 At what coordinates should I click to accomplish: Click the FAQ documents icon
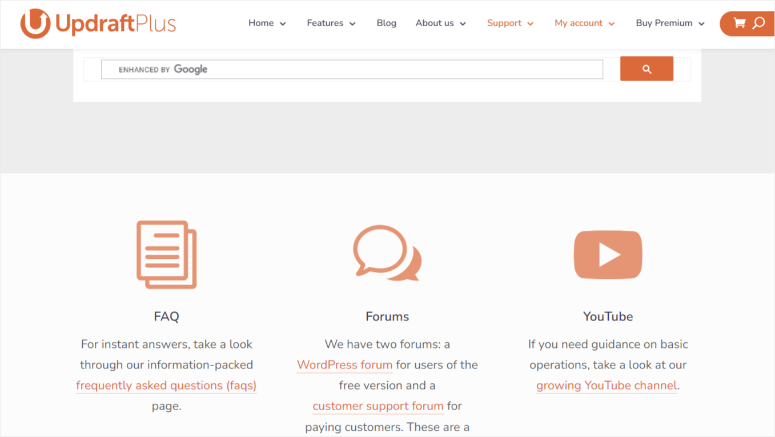(x=167, y=254)
